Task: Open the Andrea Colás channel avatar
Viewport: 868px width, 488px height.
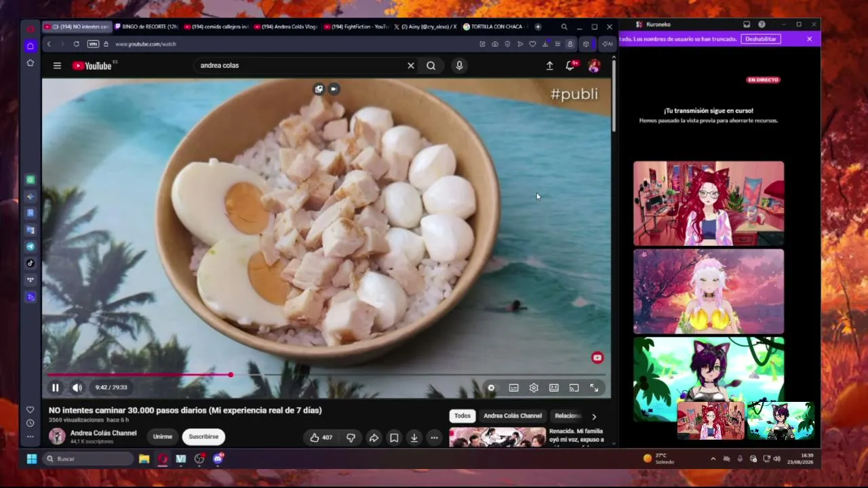Action: (x=57, y=436)
